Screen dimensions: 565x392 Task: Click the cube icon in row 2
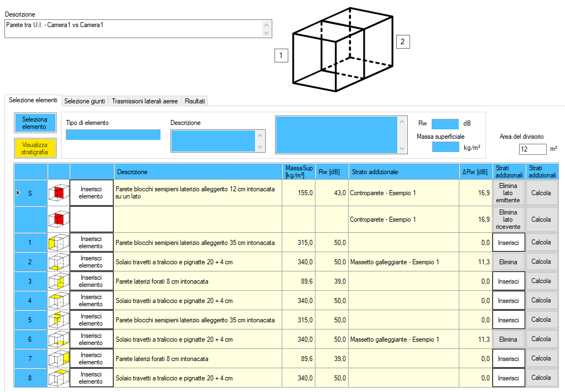(x=59, y=262)
